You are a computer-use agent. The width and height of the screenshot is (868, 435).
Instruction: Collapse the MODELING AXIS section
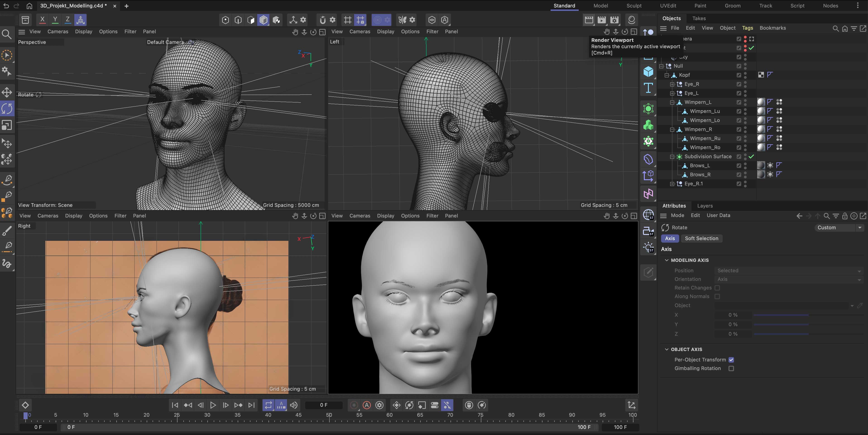pos(667,260)
